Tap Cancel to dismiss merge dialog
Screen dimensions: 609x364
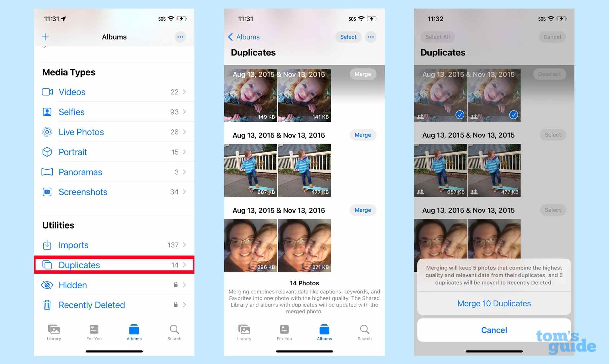tap(494, 330)
